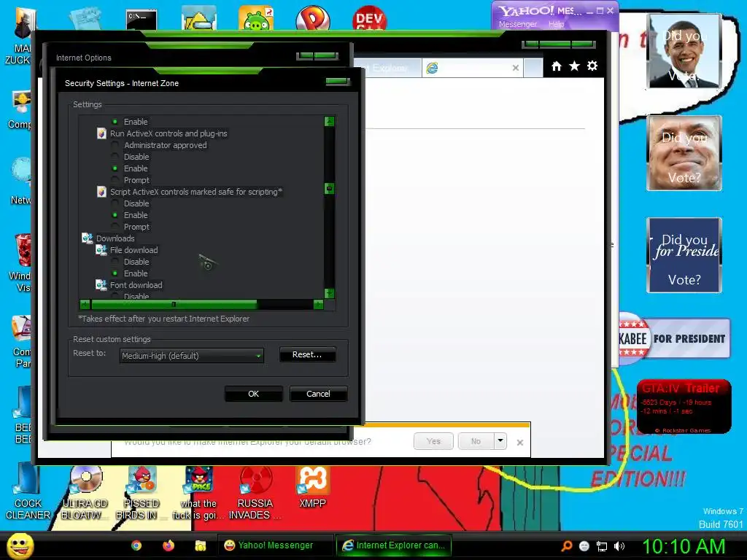747x560 pixels.
Task: Click the GTA:IV Trailer countdown gadget
Action: coord(684,407)
